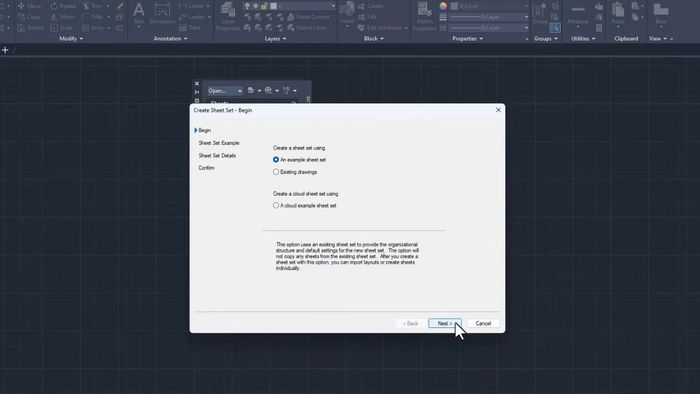Viewport: 700px width, 394px height.
Task: Expand the Groups panel
Action: [546, 39]
